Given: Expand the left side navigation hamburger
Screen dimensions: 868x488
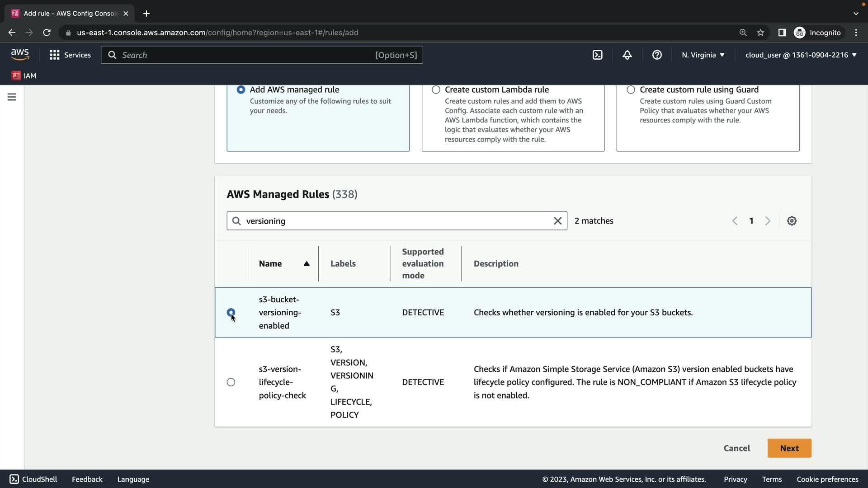Looking at the screenshot, I should coord(12,97).
